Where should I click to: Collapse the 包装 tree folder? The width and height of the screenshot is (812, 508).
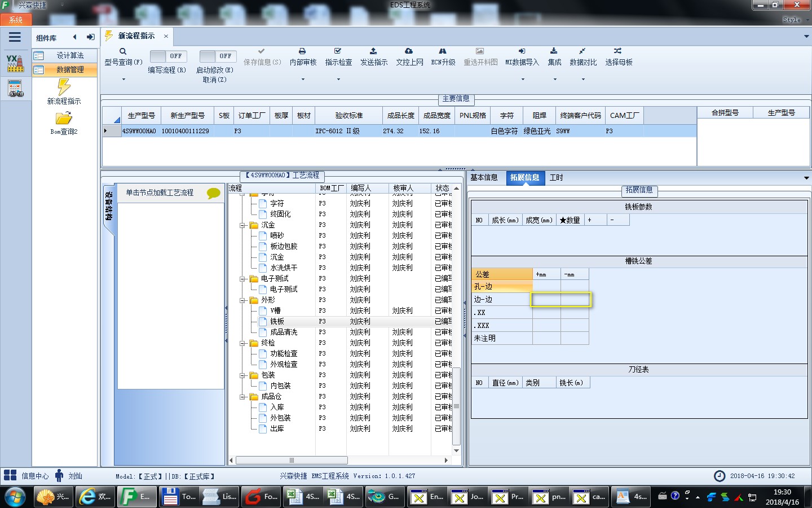(242, 375)
